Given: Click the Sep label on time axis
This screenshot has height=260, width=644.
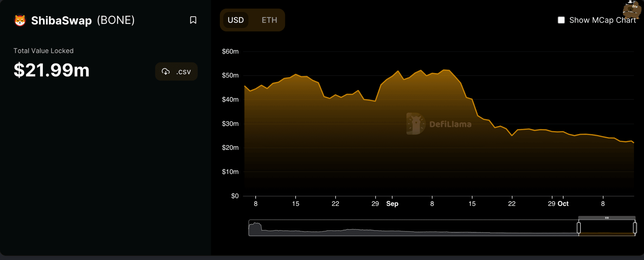Looking at the screenshot, I should 392,204.
